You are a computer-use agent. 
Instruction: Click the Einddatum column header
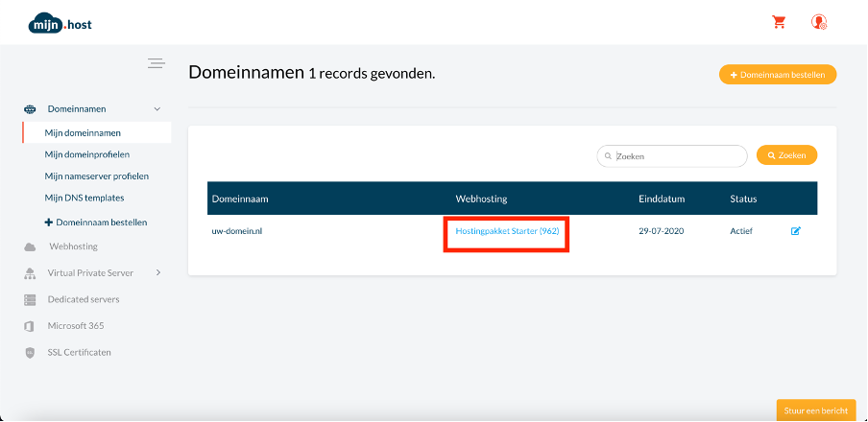(662, 199)
